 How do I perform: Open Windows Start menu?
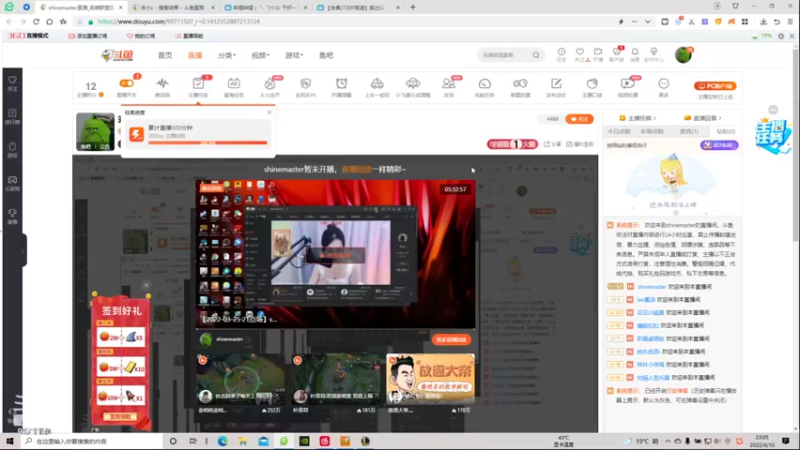(x=10, y=441)
